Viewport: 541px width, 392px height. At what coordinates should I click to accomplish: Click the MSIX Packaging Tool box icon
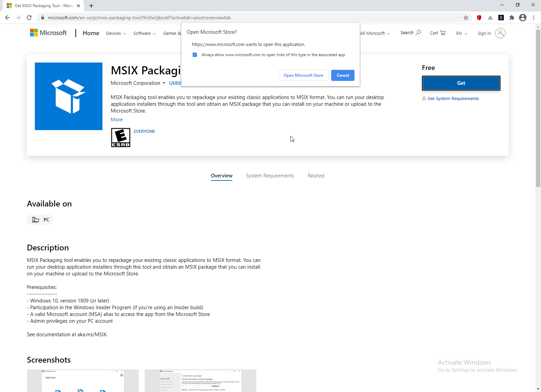(69, 96)
